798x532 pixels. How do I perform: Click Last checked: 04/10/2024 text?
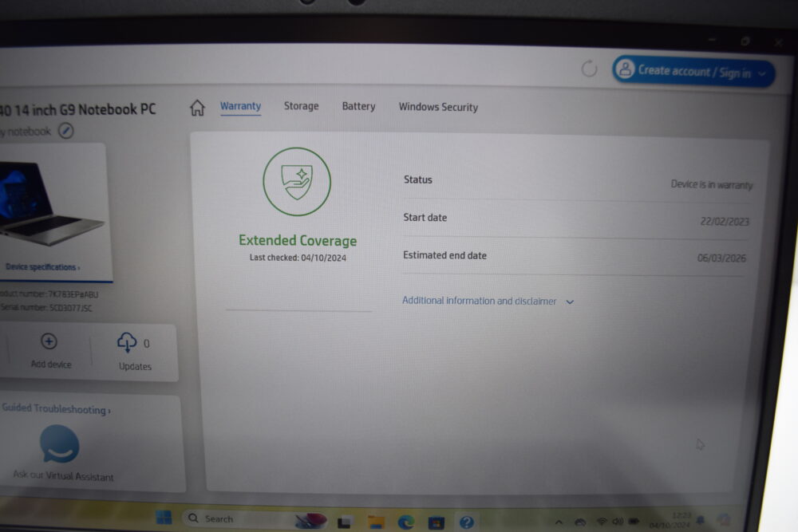click(298, 258)
